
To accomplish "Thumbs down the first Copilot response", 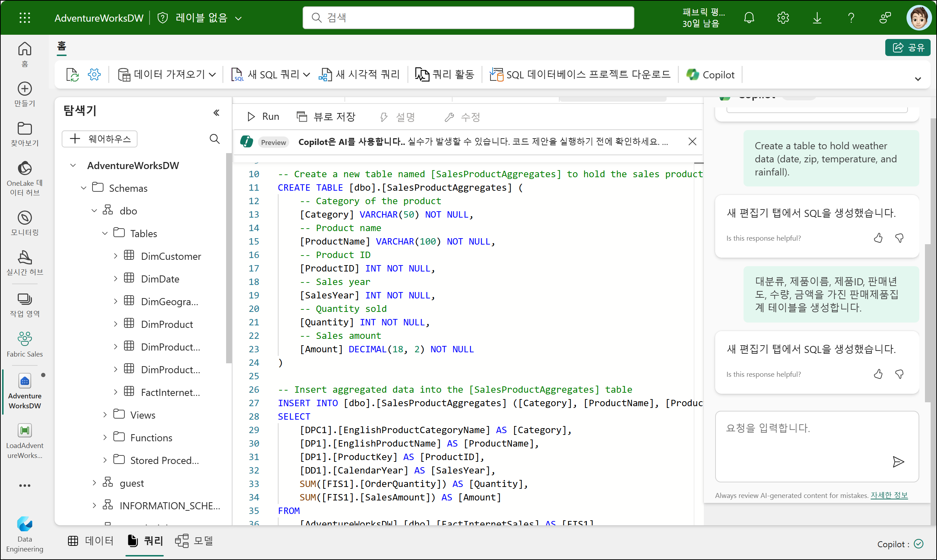I will 899,238.
